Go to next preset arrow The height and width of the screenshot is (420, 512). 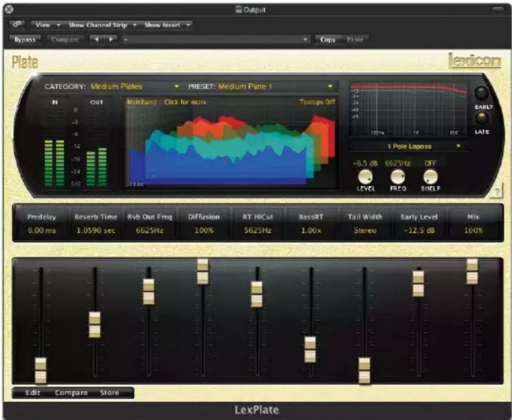(x=111, y=40)
